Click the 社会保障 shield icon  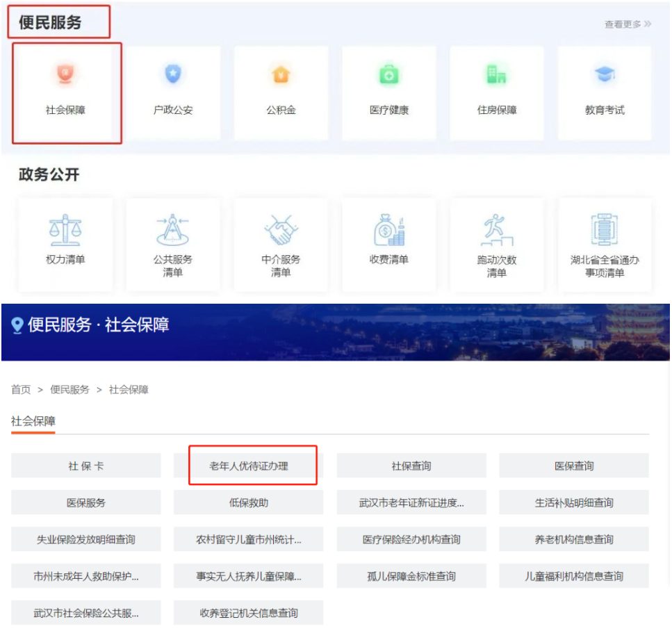pos(65,74)
